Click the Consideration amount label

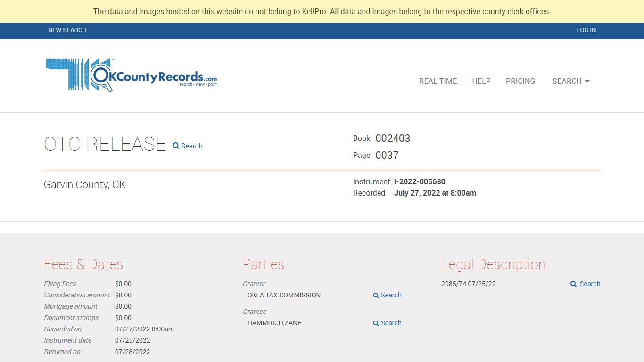[77, 295]
